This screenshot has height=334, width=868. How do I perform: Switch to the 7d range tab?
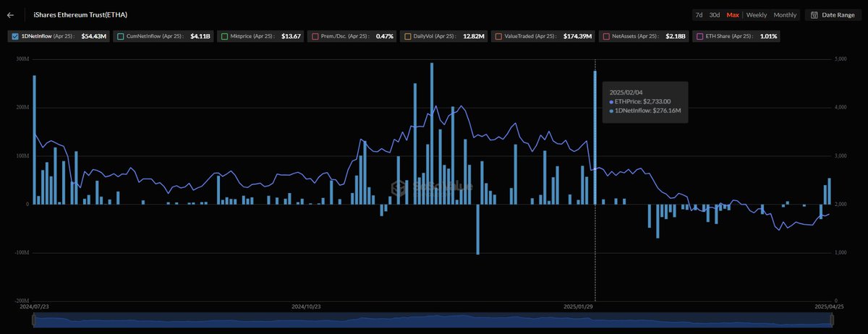(699, 15)
